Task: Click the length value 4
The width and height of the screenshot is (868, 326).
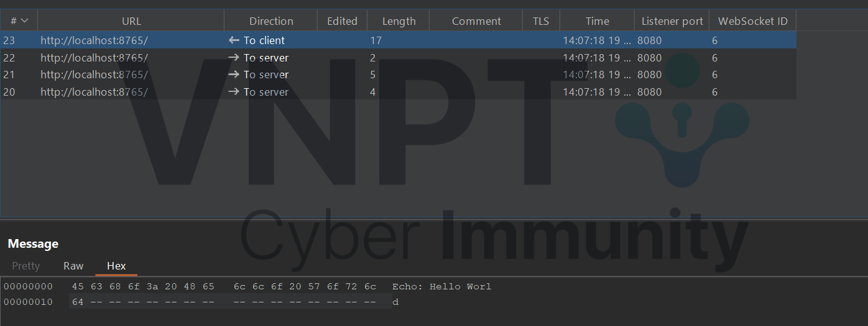Action: pos(373,92)
